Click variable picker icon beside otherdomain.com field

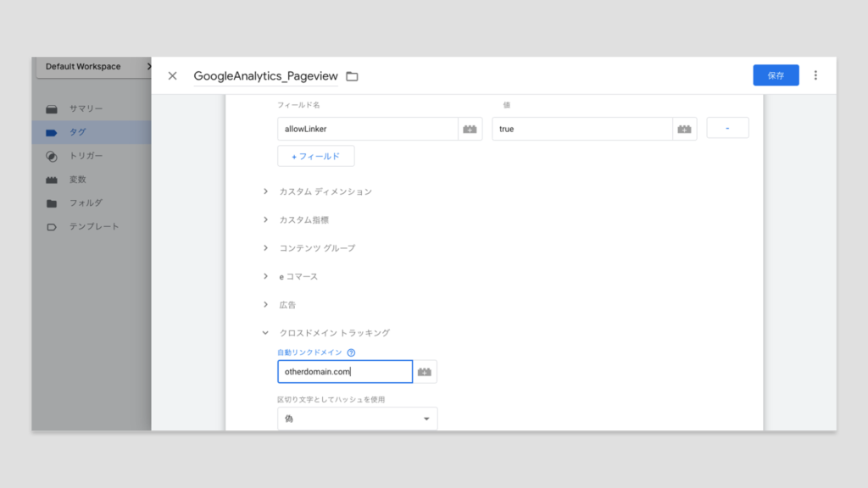[425, 372]
